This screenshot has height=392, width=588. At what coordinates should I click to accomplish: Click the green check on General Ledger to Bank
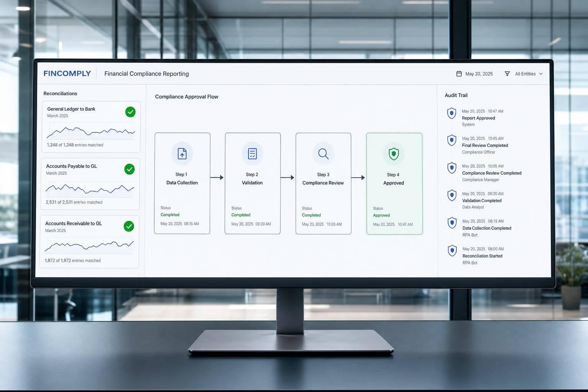coord(130,112)
